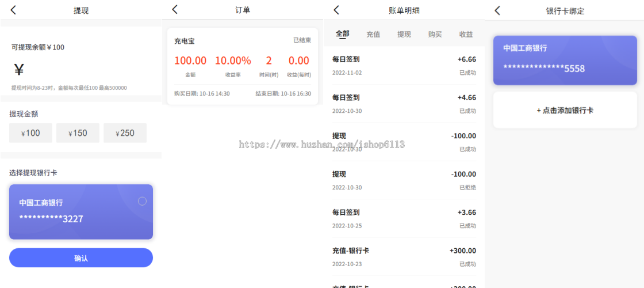The width and height of the screenshot is (644, 288).
Task: Click 可提现余额￥100 balance text
Action: click(38, 47)
